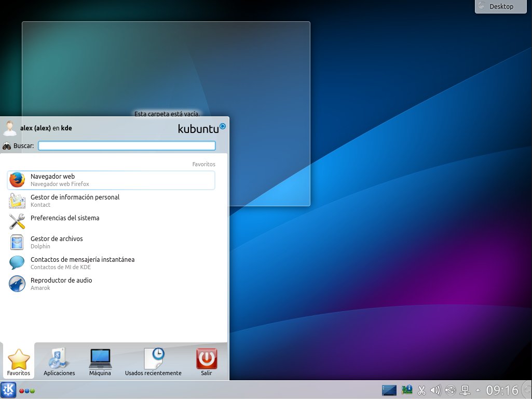Open the KDE Kickoff launcher button
The width and height of the screenshot is (532, 399).
point(8,390)
